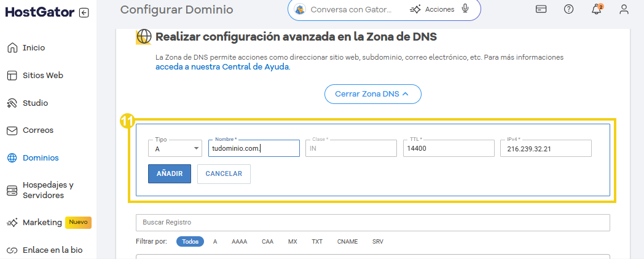Filter records by MX
Image resolution: width=644 pixels, height=259 pixels.
tap(293, 242)
